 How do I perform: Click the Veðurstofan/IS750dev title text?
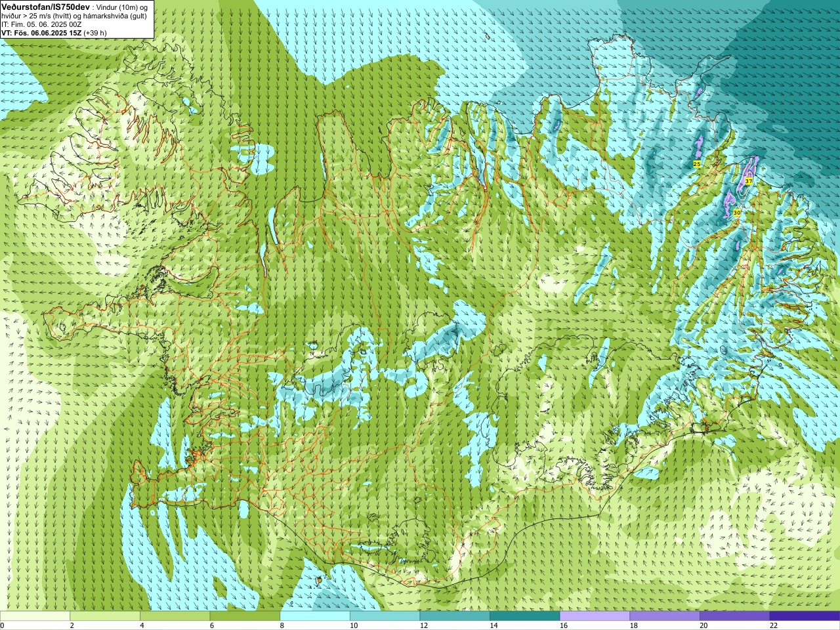click(x=46, y=6)
